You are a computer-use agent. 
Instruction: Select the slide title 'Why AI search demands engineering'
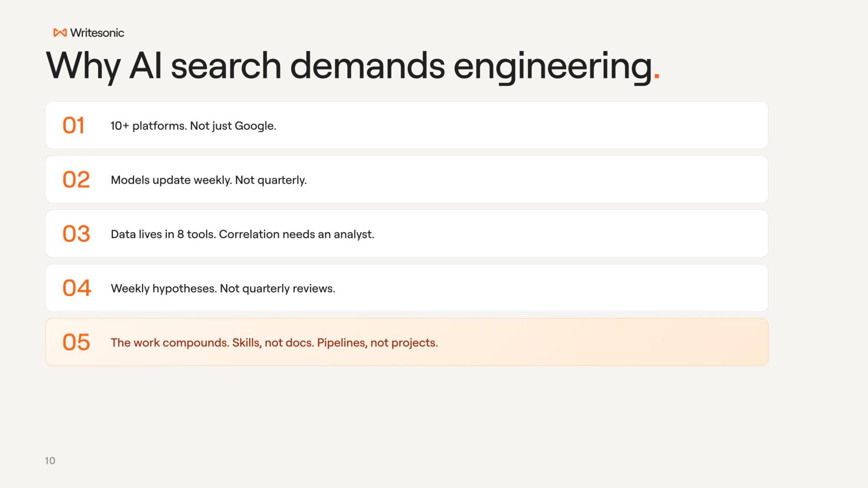[x=349, y=67]
